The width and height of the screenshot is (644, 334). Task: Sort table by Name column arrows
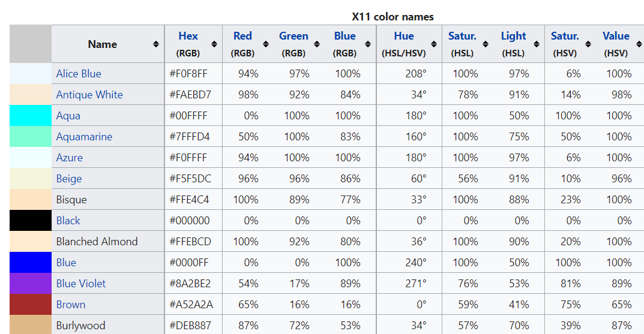pos(155,44)
